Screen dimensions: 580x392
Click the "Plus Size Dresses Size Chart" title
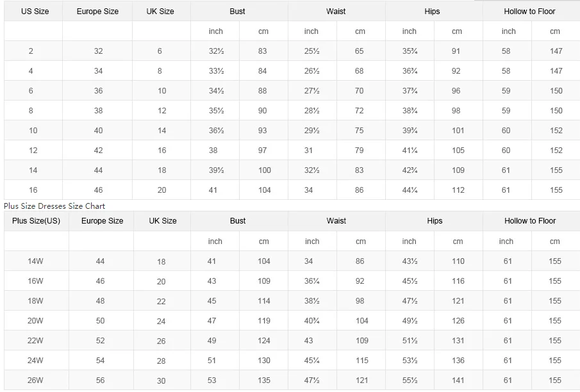[x=54, y=206]
